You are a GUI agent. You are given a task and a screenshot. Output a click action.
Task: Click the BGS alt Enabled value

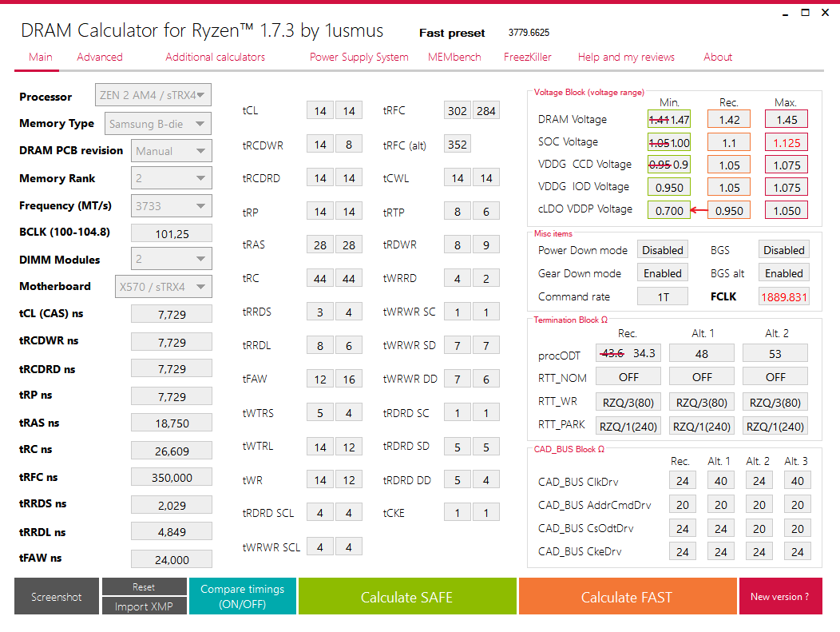coord(784,272)
